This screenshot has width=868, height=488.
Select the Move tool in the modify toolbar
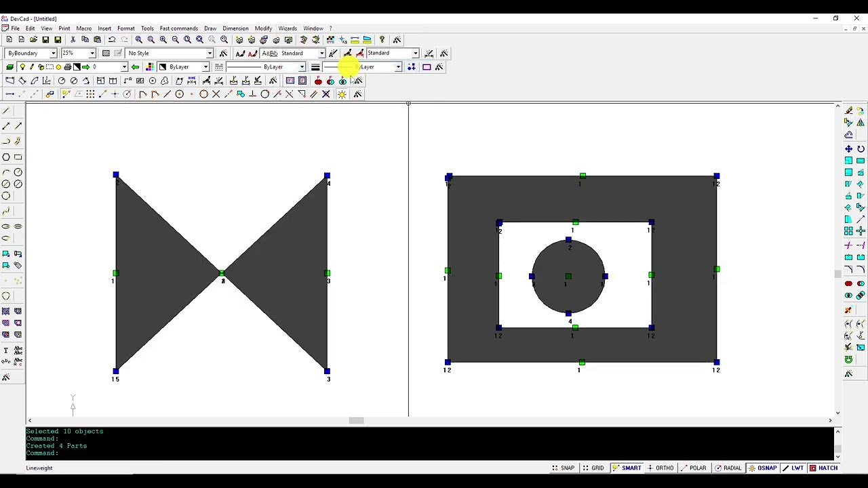click(x=848, y=149)
